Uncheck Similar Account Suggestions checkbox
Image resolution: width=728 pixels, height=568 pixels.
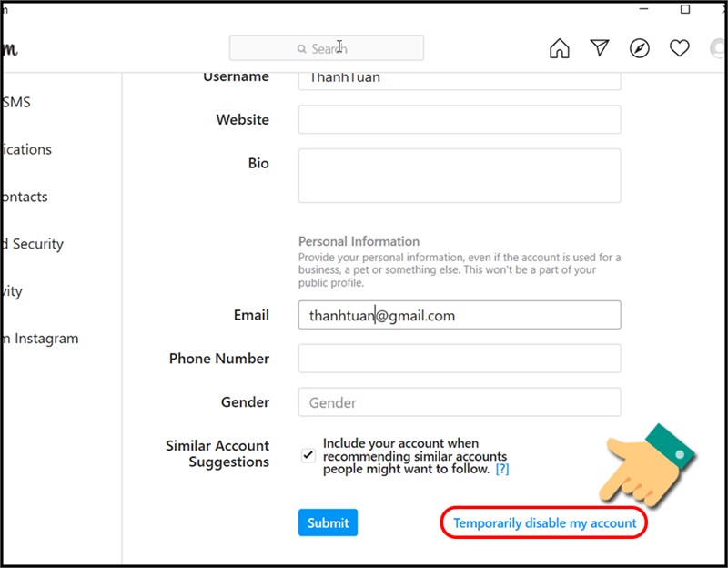[x=308, y=455]
